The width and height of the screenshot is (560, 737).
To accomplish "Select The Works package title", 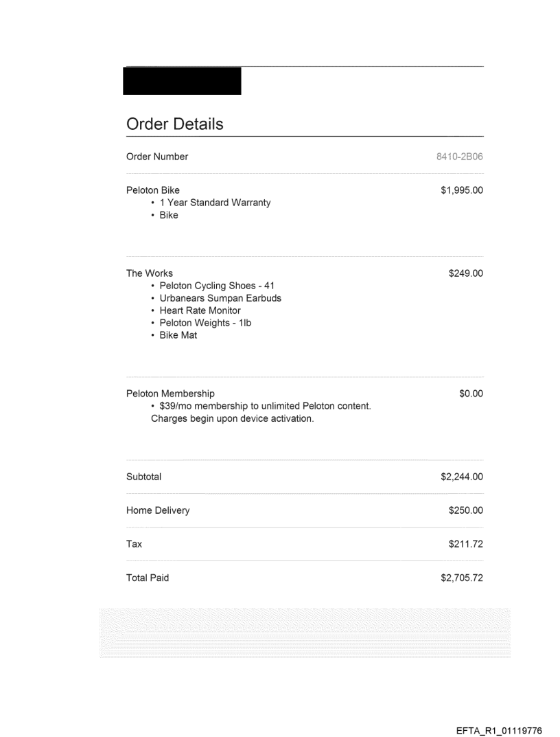I will [150, 273].
